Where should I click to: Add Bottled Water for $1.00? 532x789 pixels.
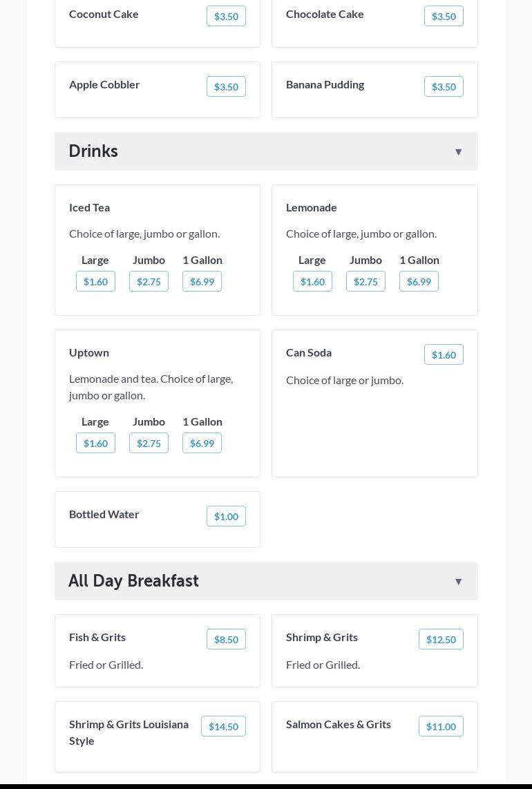(226, 516)
